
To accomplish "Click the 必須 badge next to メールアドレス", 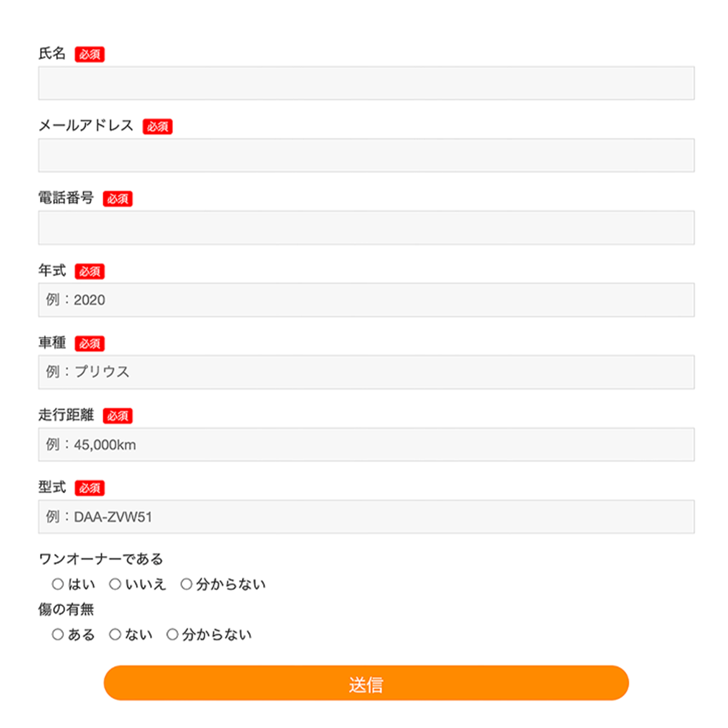I will click(157, 127).
